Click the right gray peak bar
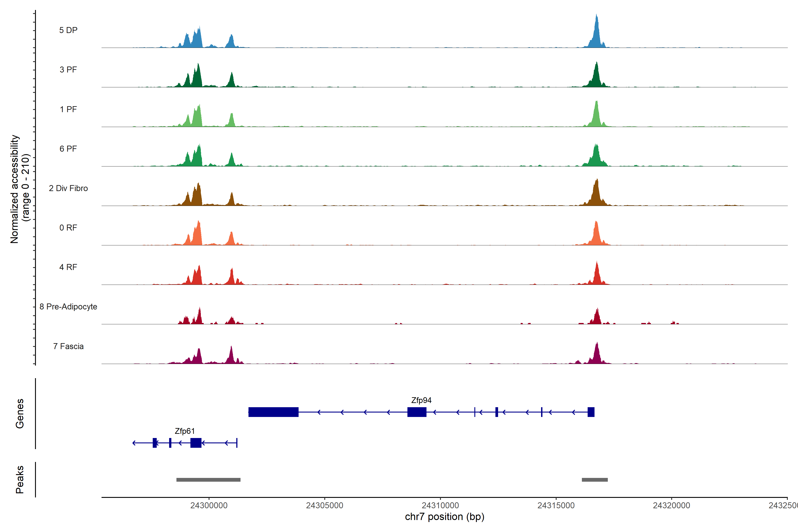798x532 pixels. (595, 480)
